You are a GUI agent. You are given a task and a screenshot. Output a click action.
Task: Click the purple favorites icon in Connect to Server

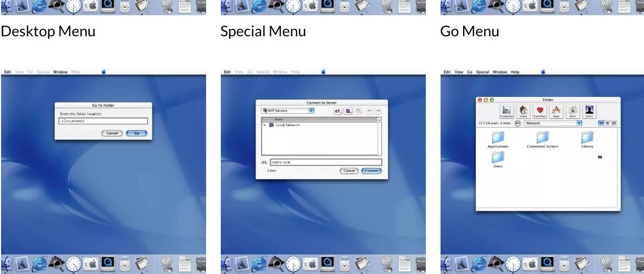click(x=348, y=111)
